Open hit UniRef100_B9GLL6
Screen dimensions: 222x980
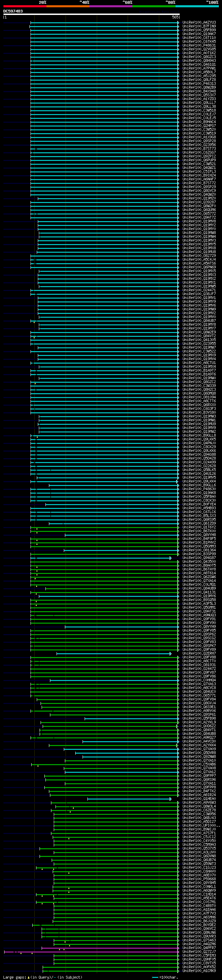point(199,485)
